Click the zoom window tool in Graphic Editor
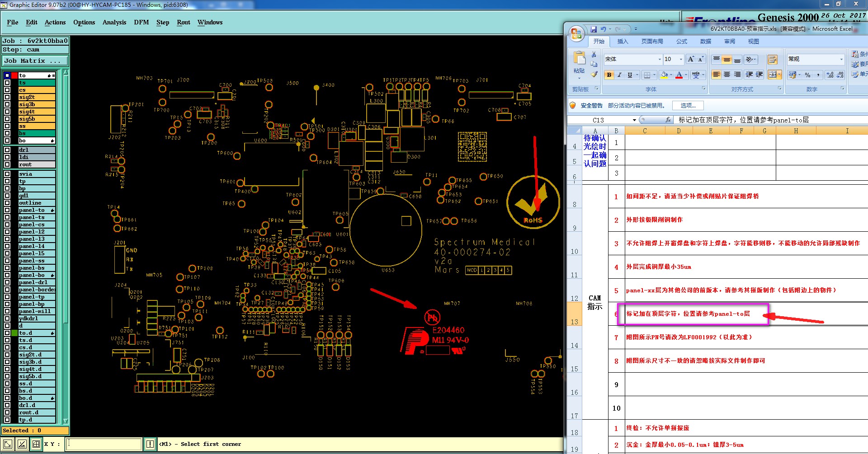The height and width of the screenshot is (454, 868). tap(8, 444)
